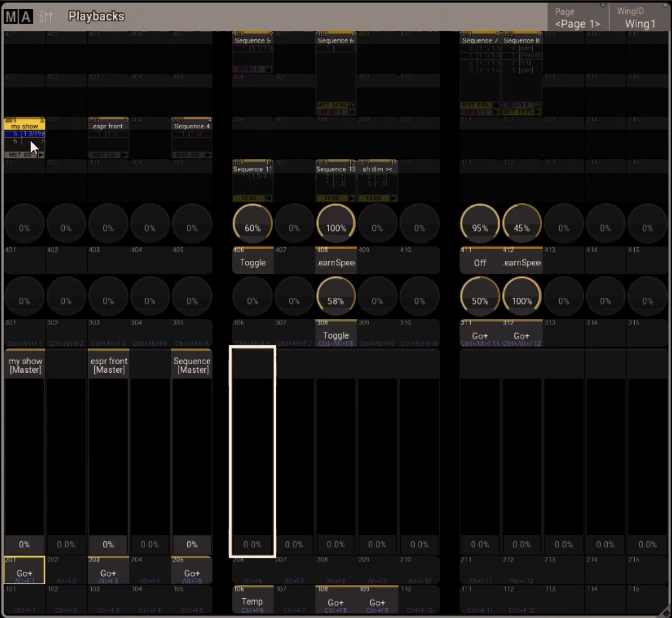Click the play arrow on Sequence 11 tile

[x=269, y=198]
